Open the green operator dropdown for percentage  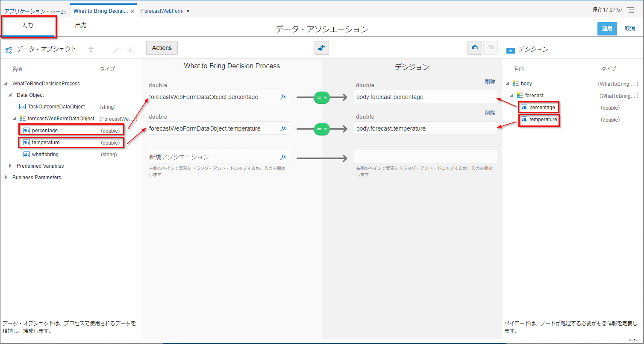click(x=321, y=98)
